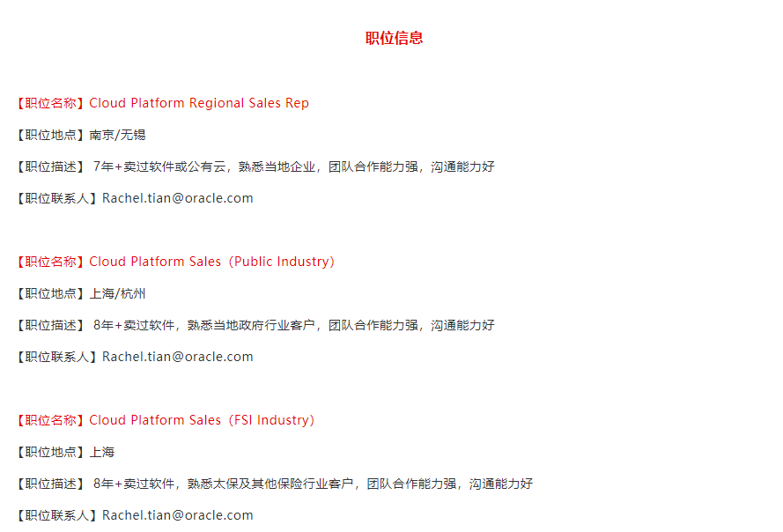Select "上海" location of FSI Industry job
The width and height of the screenshot is (783, 532).
pyautogui.click(x=101, y=452)
